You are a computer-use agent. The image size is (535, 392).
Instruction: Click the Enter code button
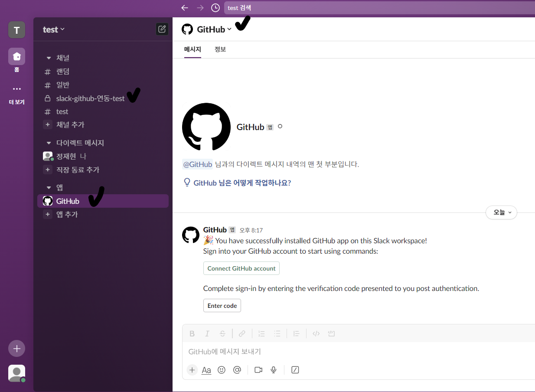pos(222,306)
